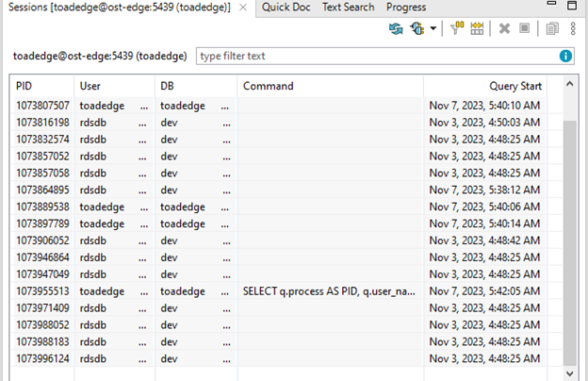Viewport: 588px width, 381px height.
Task: Open the three-dot view menu
Action: click(573, 28)
